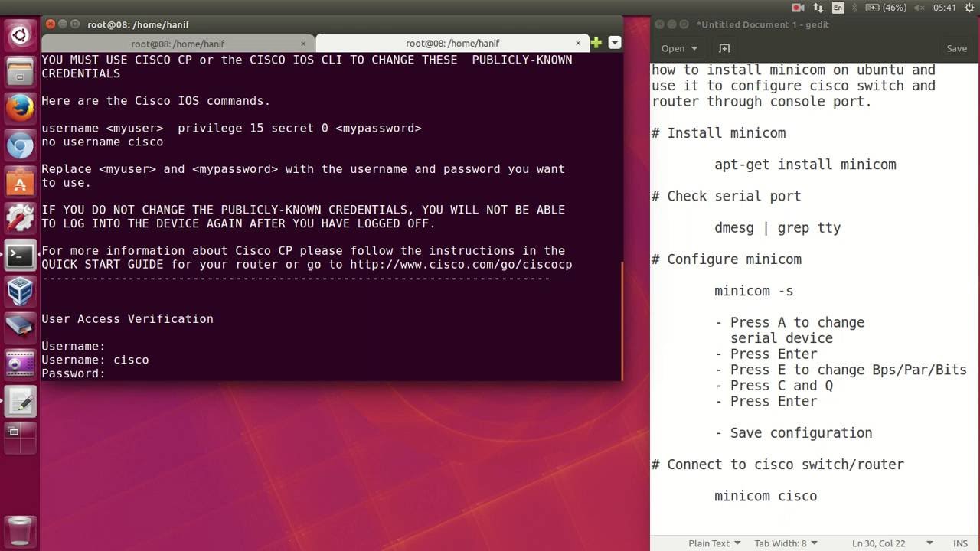Switch to gedit text editor dock icon
The image size is (980, 551).
(x=20, y=402)
